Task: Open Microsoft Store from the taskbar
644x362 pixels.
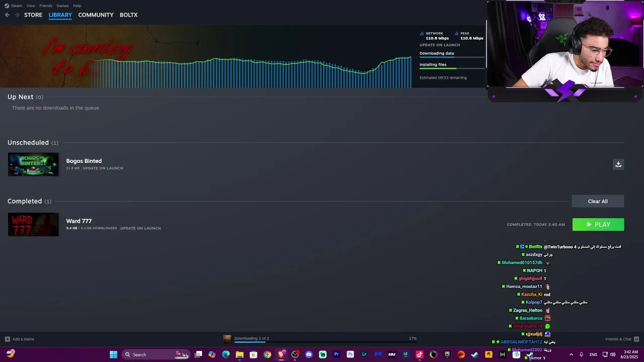Action: tap(254, 354)
